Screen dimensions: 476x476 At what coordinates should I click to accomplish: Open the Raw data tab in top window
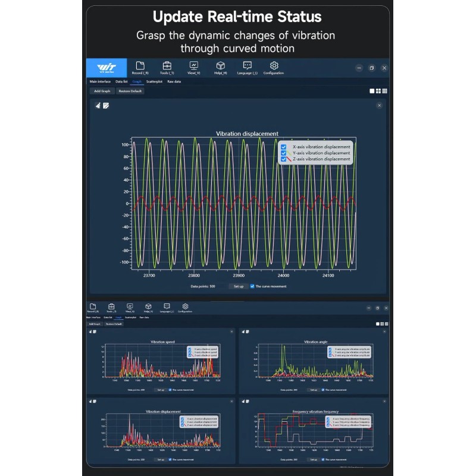click(x=174, y=82)
